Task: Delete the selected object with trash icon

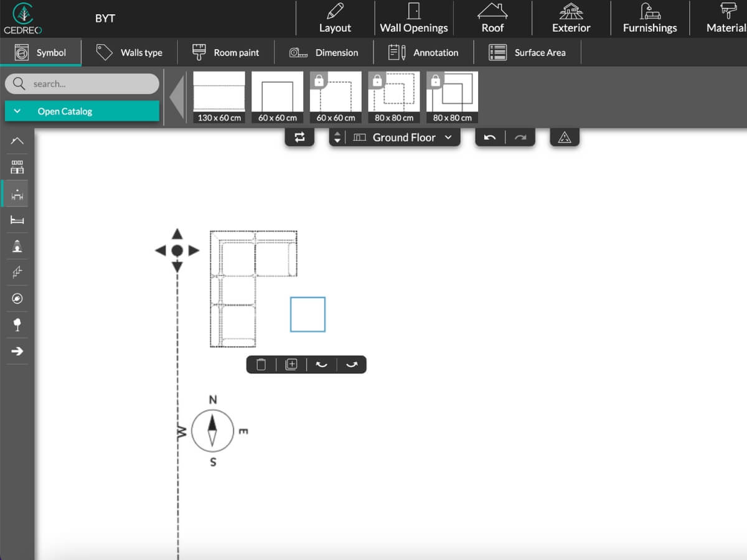Action: [x=261, y=365]
